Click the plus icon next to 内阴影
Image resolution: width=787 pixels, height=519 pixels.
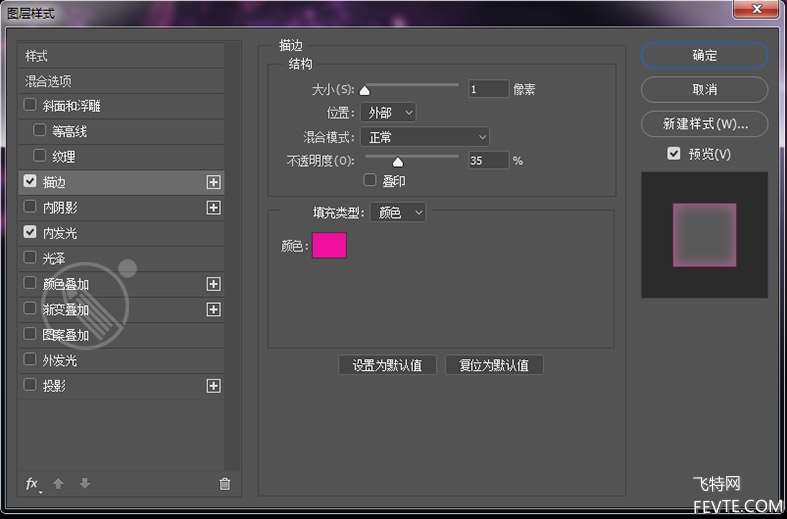click(213, 208)
